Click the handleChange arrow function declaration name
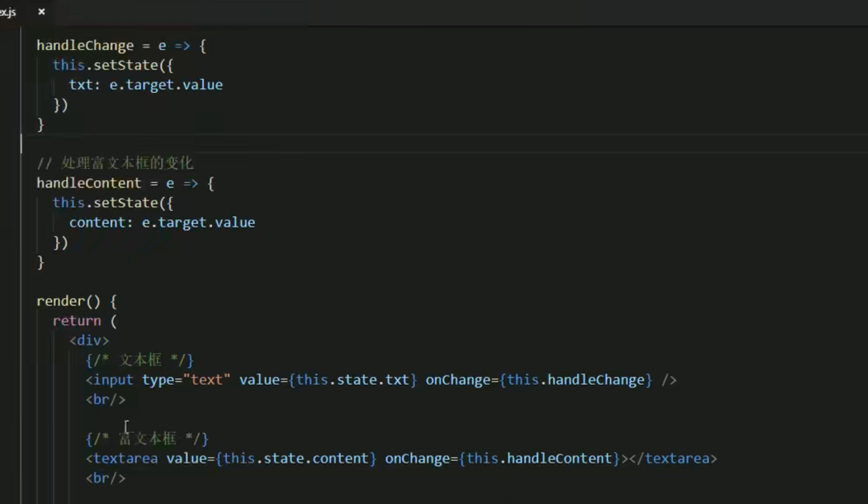Viewport: 868px width, 504px height. [85, 46]
